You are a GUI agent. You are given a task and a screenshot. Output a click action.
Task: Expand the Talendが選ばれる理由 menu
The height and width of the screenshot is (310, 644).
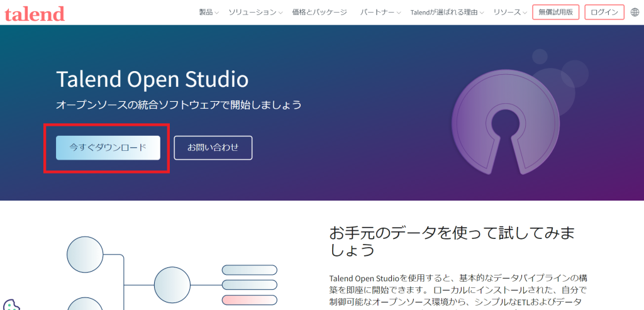click(x=447, y=13)
